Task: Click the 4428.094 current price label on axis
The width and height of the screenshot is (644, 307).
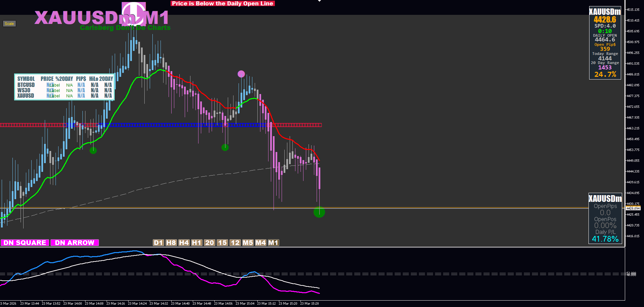Action: click(633, 208)
